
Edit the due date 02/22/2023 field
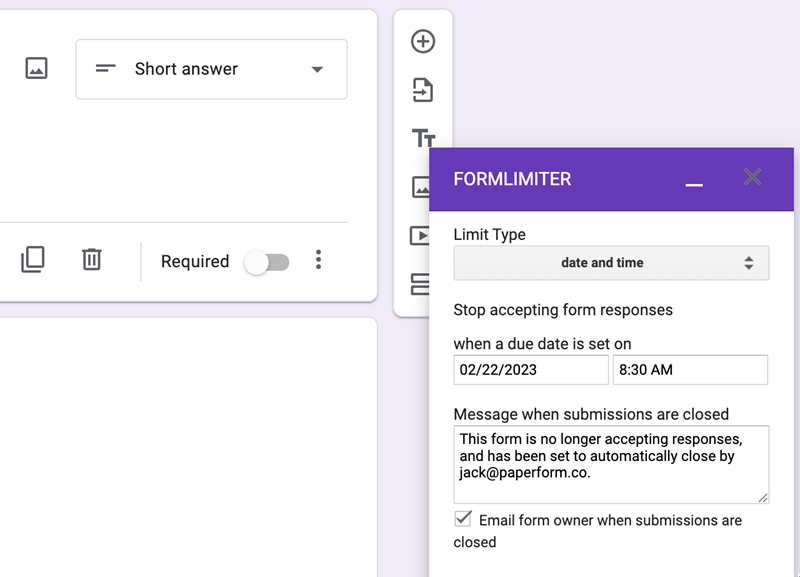[530, 370]
